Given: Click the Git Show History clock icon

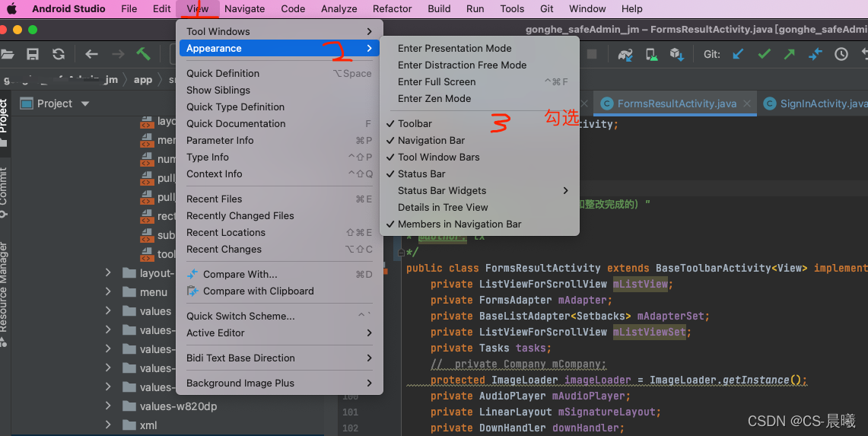Looking at the screenshot, I should 841,54.
